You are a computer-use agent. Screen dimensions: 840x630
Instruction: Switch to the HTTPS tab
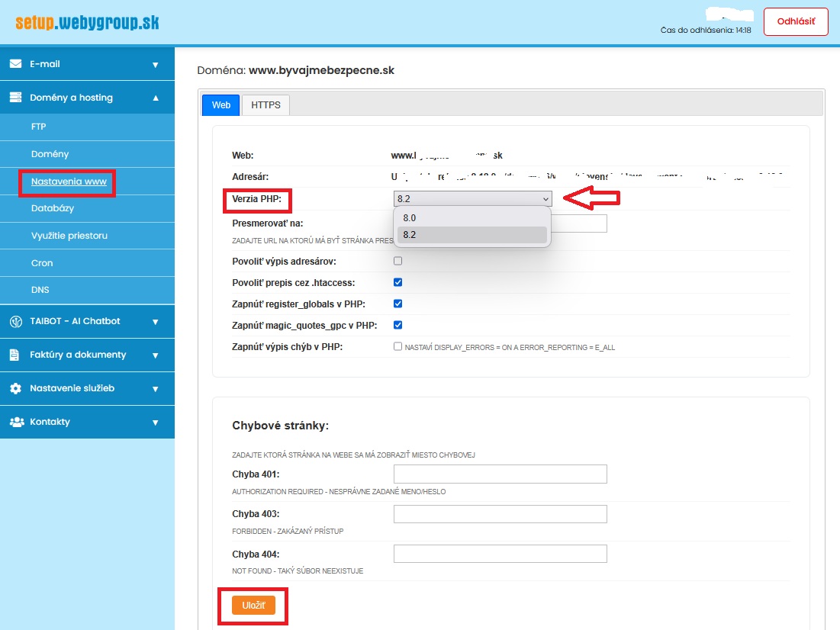(266, 105)
